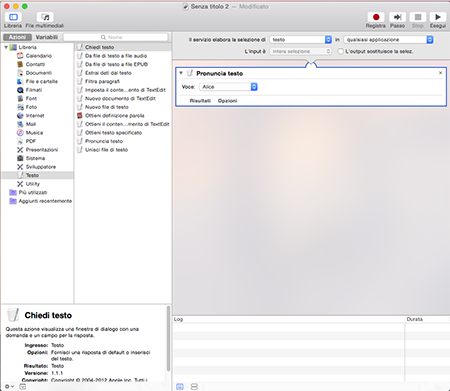Select Nuovo documento di TextEdit action
Viewport: 450px width, 391px height.
pos(120,98)
